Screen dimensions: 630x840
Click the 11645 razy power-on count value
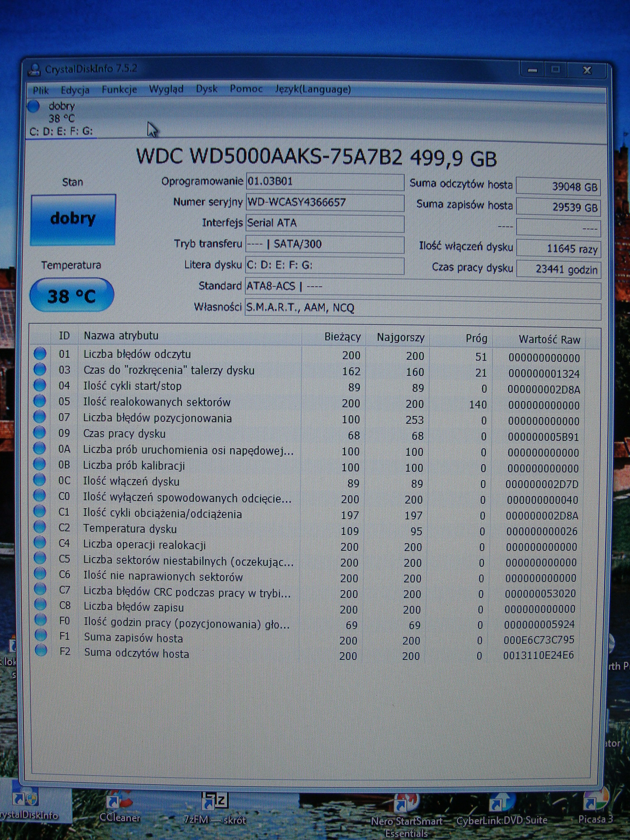558,249
